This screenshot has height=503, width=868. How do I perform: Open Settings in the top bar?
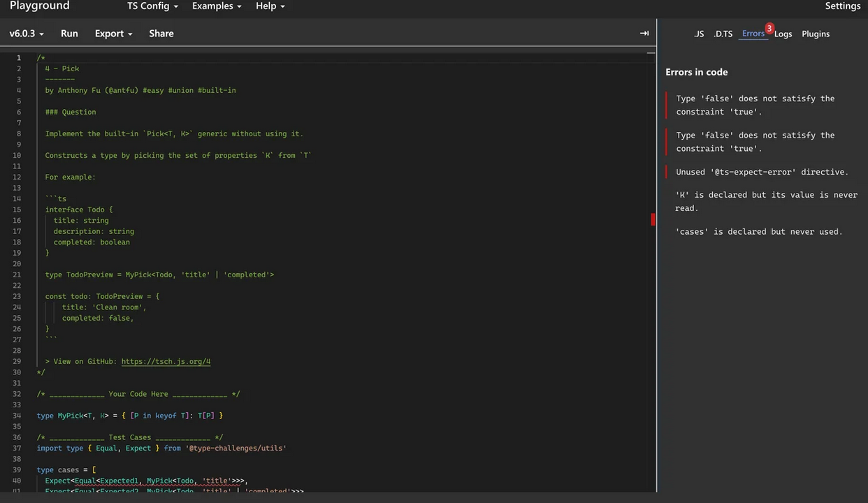[842, 6]
